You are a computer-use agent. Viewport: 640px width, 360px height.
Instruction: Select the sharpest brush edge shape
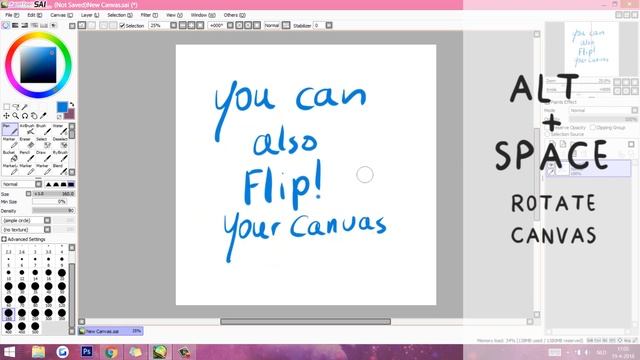point(48,184)
